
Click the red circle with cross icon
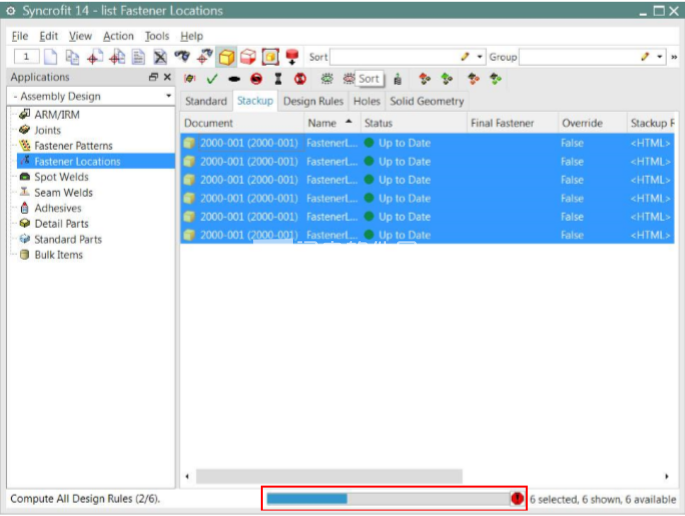coord(300,79)
